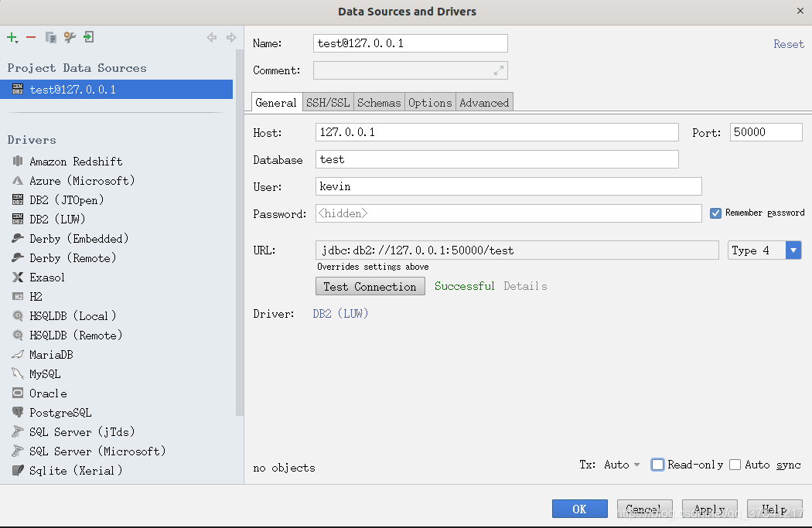The width and height of the screenshot is (812, 528).
Task: Expand the Comment field editor
Action: (x=498, y=70)
